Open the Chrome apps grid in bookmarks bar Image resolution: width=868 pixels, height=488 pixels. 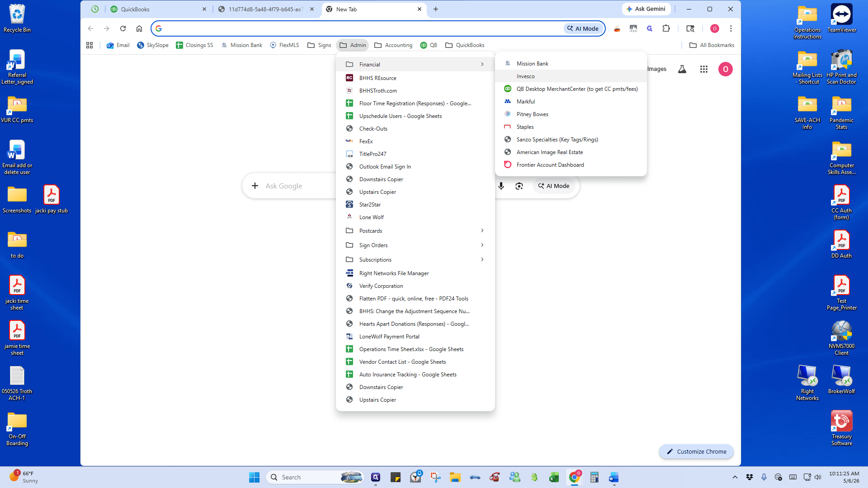click(x=90, y=45)
